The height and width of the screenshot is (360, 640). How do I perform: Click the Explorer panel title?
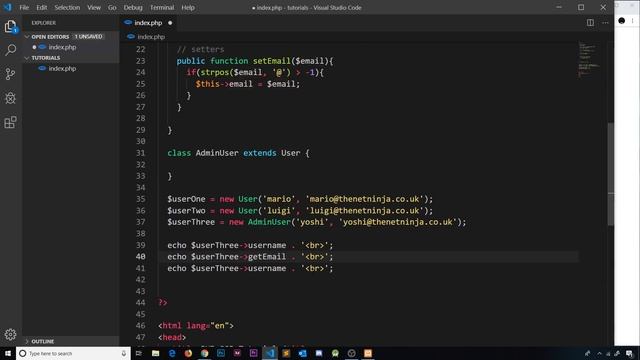(44, 23)
